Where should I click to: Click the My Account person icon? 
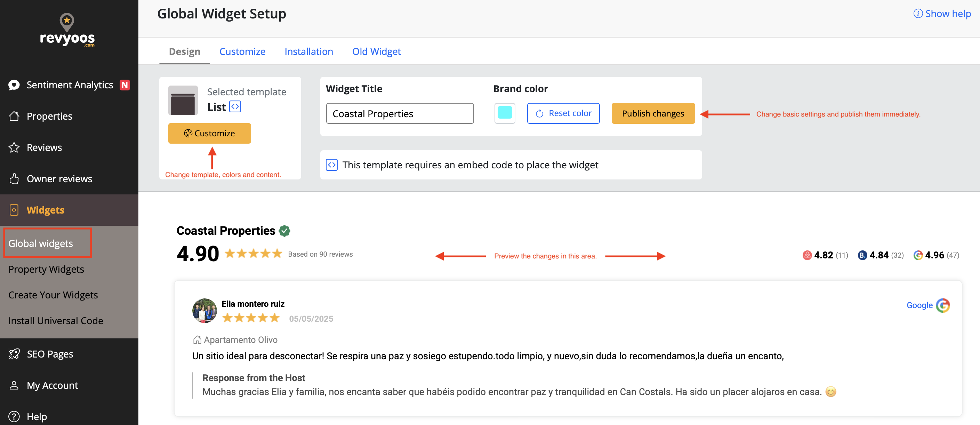pos(14,385)
